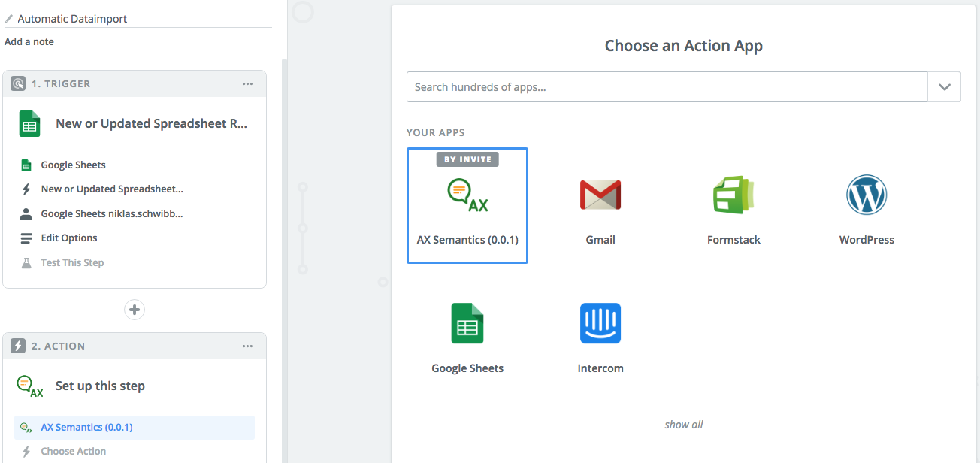
Task: Choose the Gmail app icon
Action: pyautogui.click(x=600, y=195)
